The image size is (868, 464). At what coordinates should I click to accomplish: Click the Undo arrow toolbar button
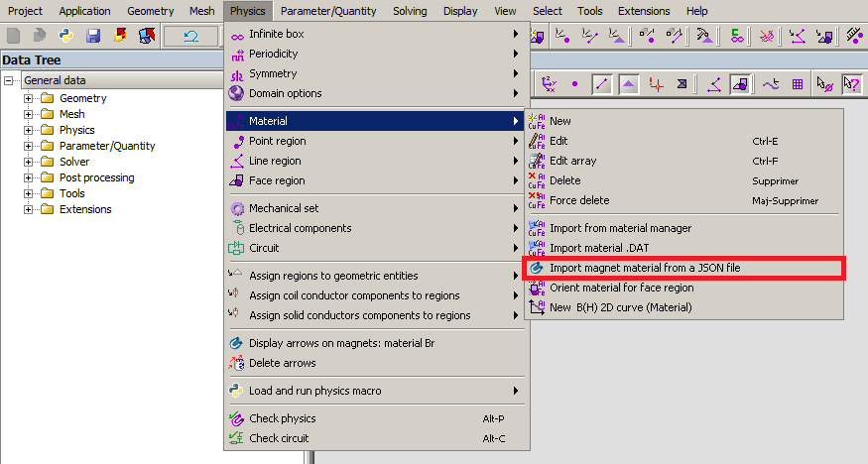click(191, 37)
